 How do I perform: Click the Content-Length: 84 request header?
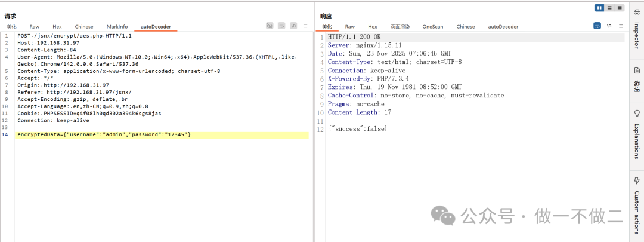pos(47,50)
